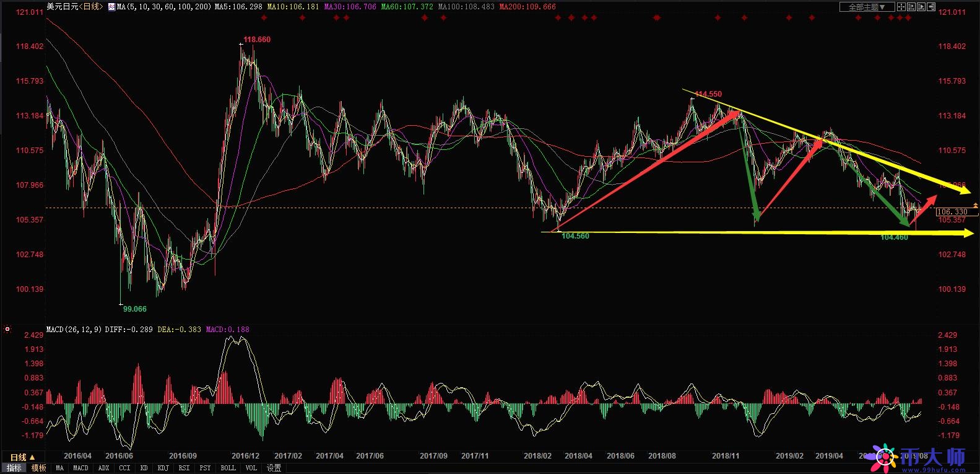Image resolution: width=980 pixels, height=474 pixels.
Task: Select the RSI indicator
Action: (184, 468)
